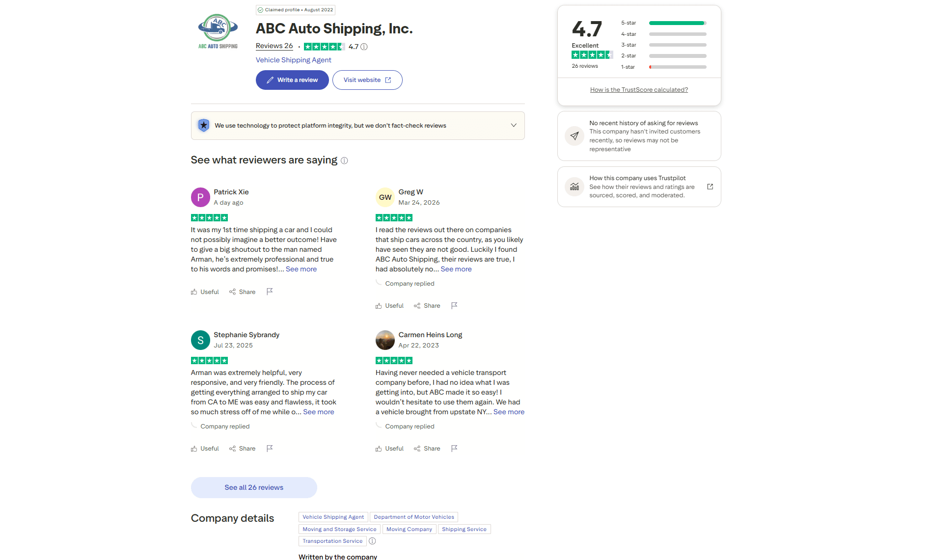This screenshot has height=560, width=931.
Task: Open Vehicle Shipping Agent category link under company name
Action: click(x=293, y=60)
